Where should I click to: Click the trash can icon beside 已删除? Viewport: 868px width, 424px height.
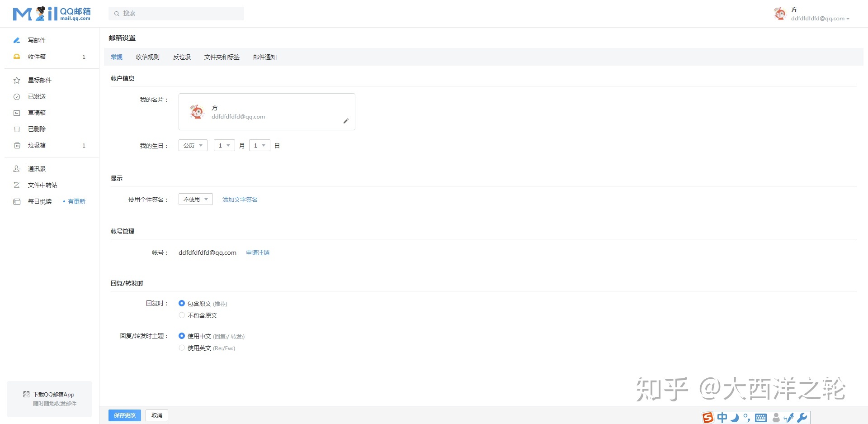pos(17,129)
